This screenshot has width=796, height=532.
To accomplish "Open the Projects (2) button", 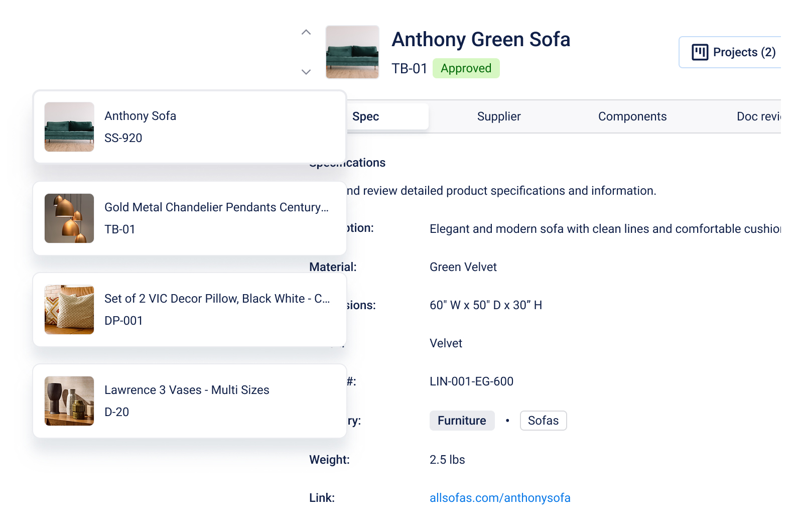I will pos(733,52).
